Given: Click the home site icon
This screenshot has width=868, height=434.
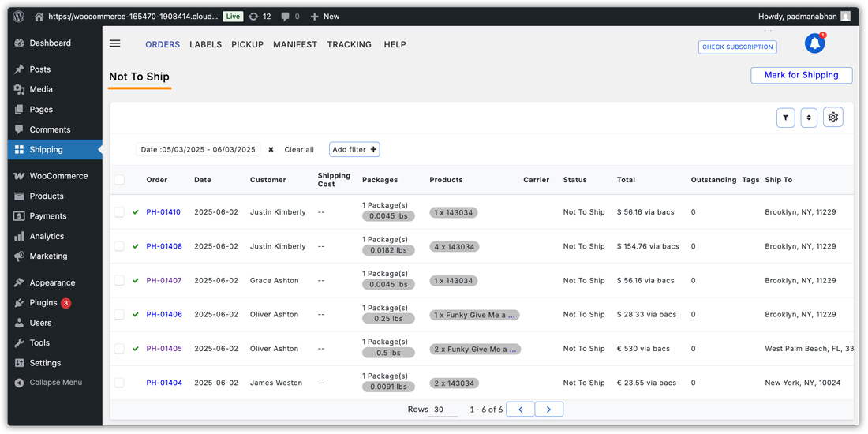Looking at the screenshot, I should click(x=39, y=17).
